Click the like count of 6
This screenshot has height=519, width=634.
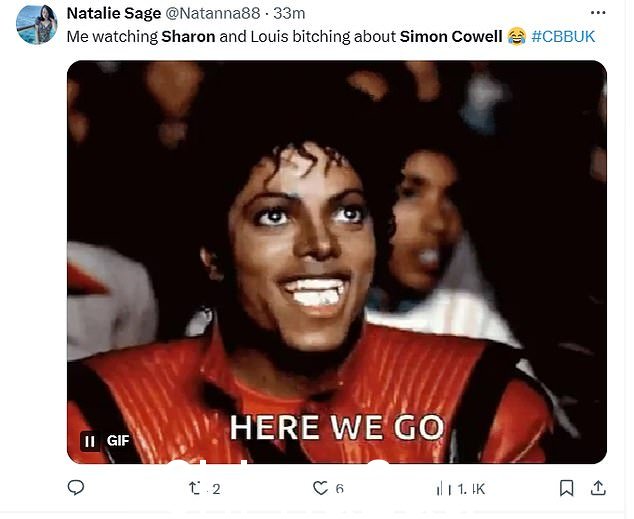pos(340,489)
